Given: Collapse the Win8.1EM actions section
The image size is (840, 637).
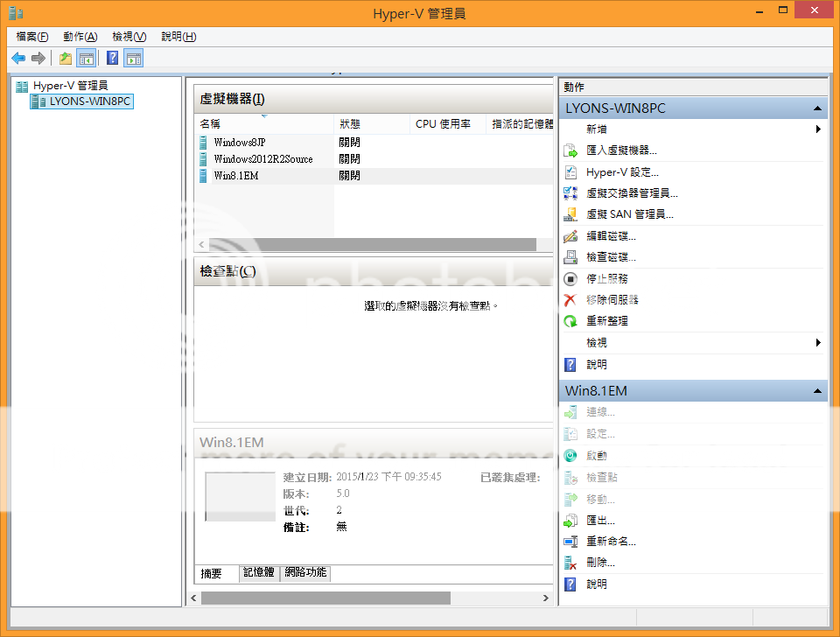Looking at the screenshot, I should pyautogui.click(x=817, y=391).
